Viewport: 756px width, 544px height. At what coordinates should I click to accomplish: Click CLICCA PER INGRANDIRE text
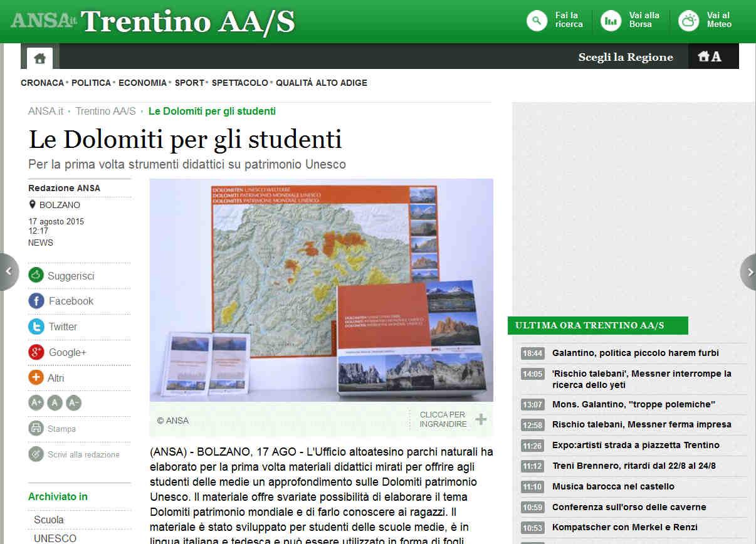pyautogui.click(x=443, y=419)
